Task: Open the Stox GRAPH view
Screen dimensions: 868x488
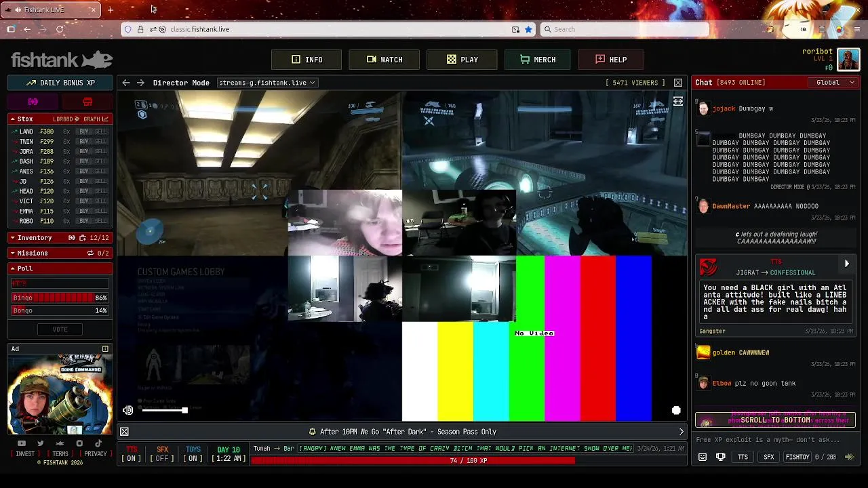Action: (x=96, y=119)
